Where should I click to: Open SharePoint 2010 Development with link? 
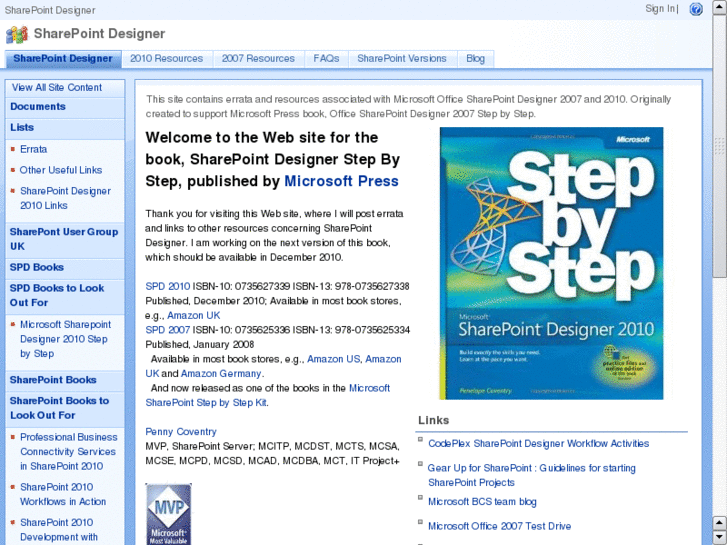pyautogui.click(x=59, y=530)
